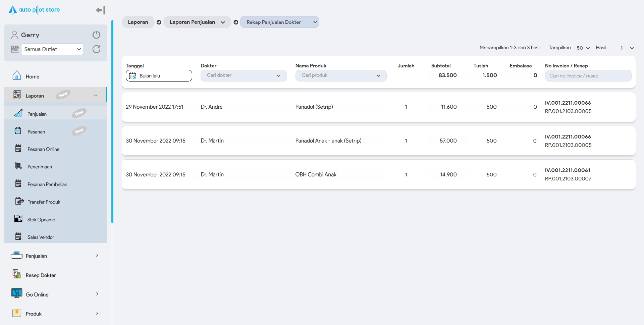Viewport: 644px width, 325px height.
Task: Click the Resep Dokter icon
Action: click(16, 274)
